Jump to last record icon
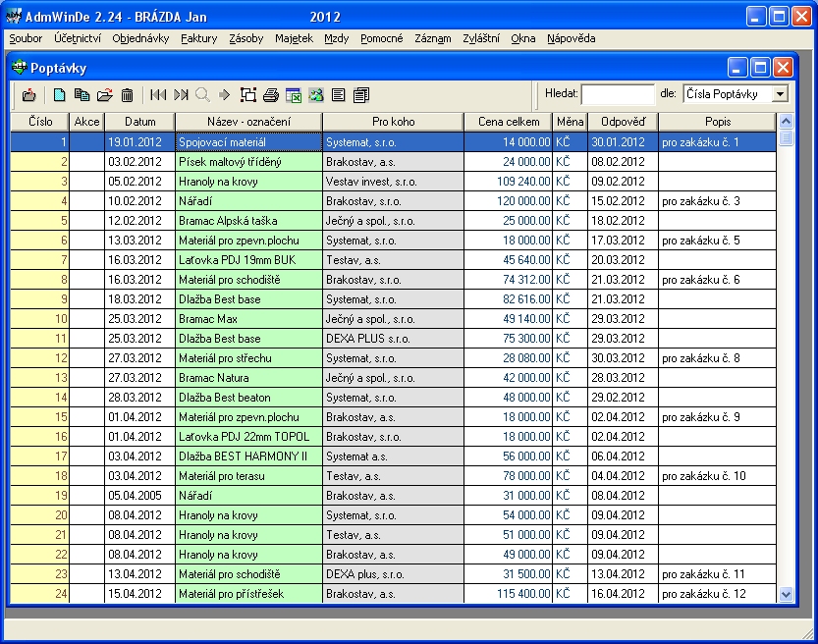 point(181,95)
